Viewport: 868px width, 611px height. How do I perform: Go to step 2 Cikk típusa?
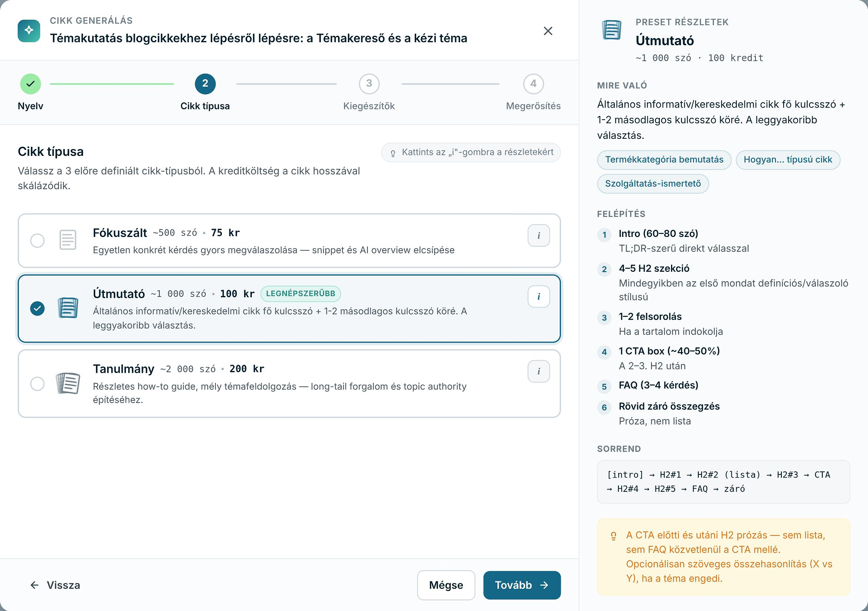coord(205,84)
